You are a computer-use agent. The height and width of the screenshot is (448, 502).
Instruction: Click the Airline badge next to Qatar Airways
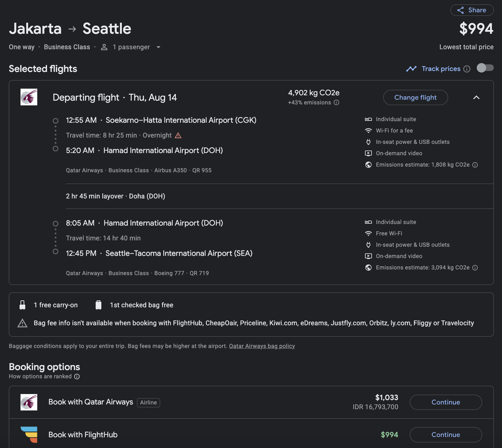(148, 403)
